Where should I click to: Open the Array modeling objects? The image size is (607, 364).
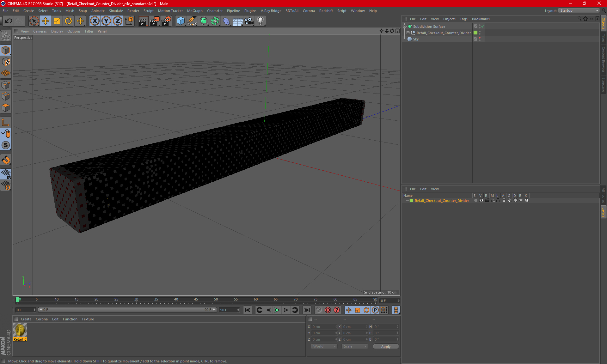[x=215, y=21]
